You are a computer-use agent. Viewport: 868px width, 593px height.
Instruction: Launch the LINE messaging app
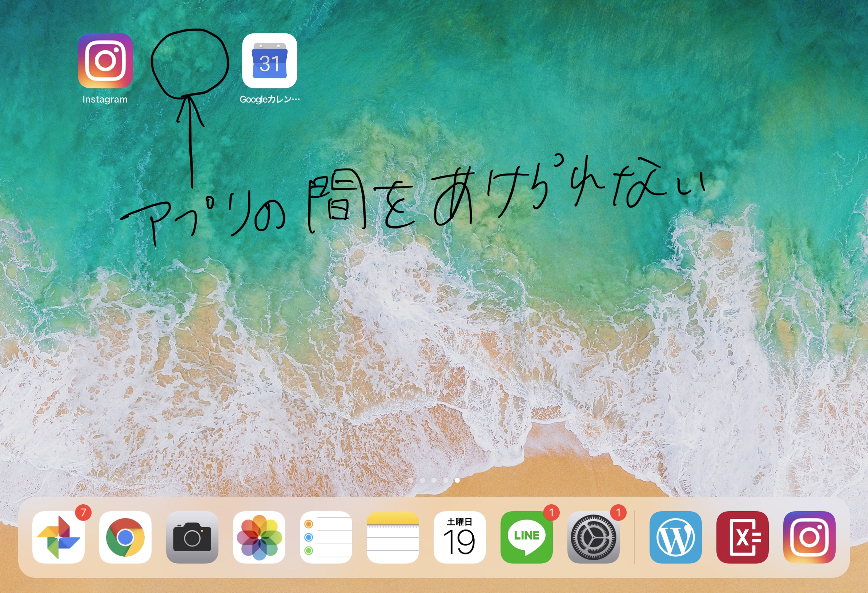[526, 537]
